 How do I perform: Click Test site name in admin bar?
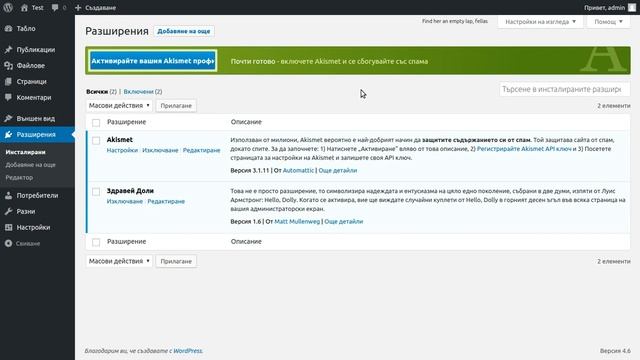38,7
